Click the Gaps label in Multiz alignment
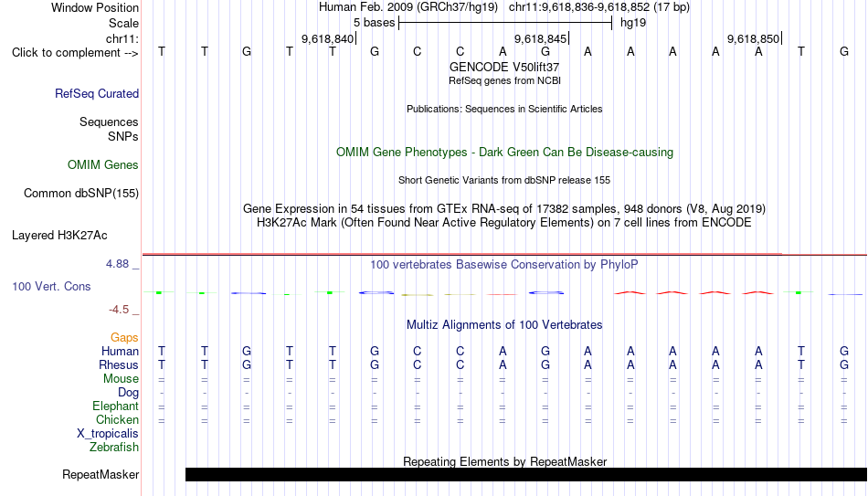The image size is (868, 496). coord(124,338)
